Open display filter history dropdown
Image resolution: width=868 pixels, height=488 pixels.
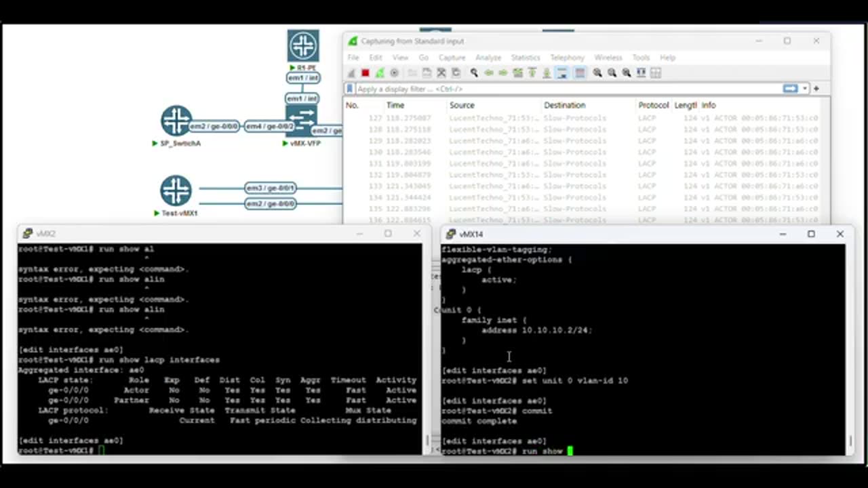point(805,89)
